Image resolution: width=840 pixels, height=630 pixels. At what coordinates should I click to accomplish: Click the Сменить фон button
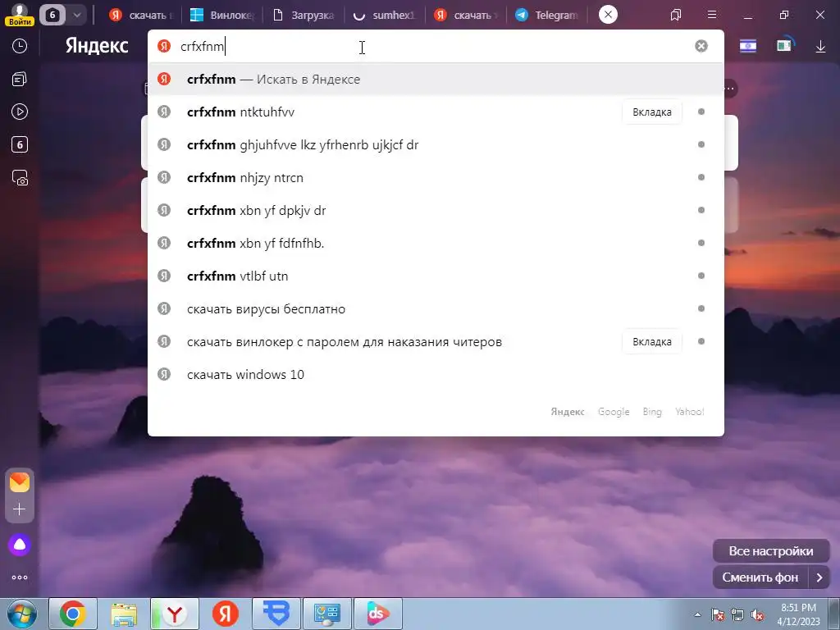pyautogui.click(x=760, y=577)
